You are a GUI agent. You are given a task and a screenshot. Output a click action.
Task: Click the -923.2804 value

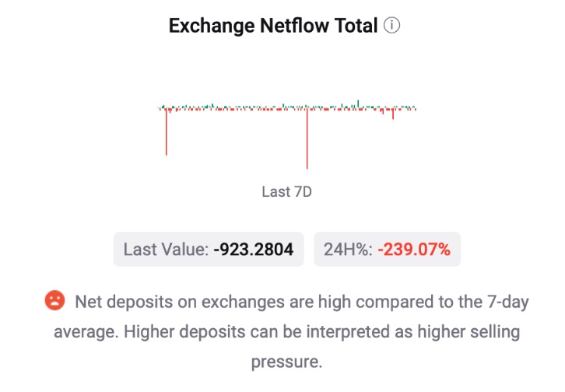point(254,250)
